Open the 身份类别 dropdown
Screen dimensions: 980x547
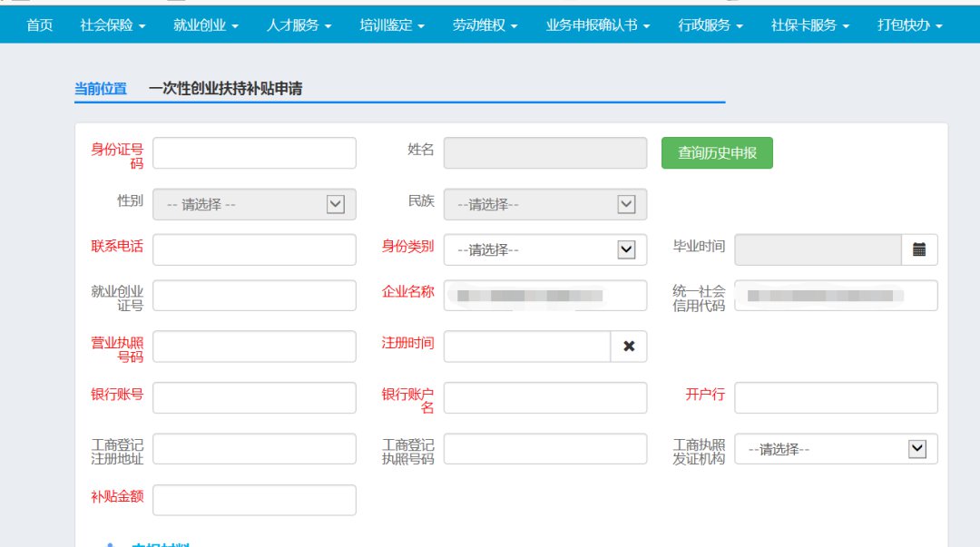coord(544,249)
